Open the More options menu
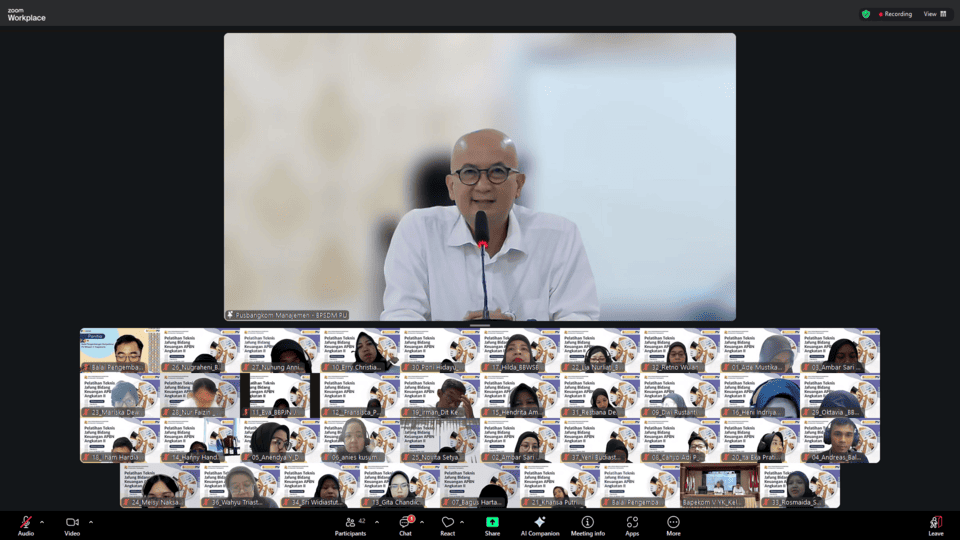 click(673, 524)
